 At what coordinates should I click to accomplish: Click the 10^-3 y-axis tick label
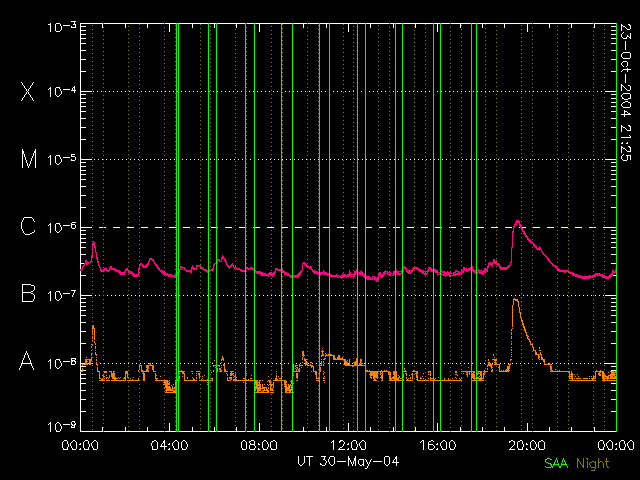pyautogui.click(x=62, y=27)
